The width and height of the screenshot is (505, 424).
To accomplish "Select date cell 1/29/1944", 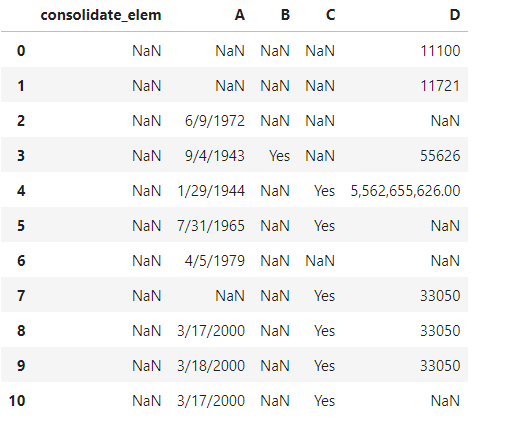I will tap(211, 191).
